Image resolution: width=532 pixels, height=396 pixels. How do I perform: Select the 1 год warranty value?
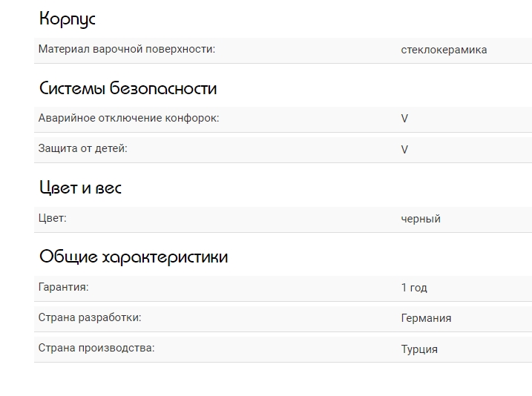coord(414,288)
